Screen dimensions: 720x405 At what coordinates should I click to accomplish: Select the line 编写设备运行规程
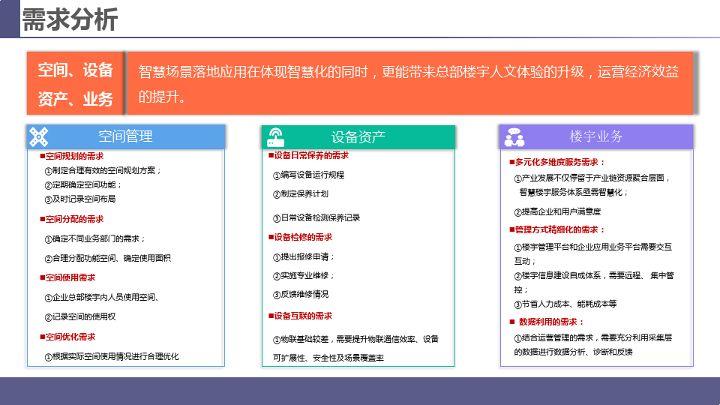[309, 175]
